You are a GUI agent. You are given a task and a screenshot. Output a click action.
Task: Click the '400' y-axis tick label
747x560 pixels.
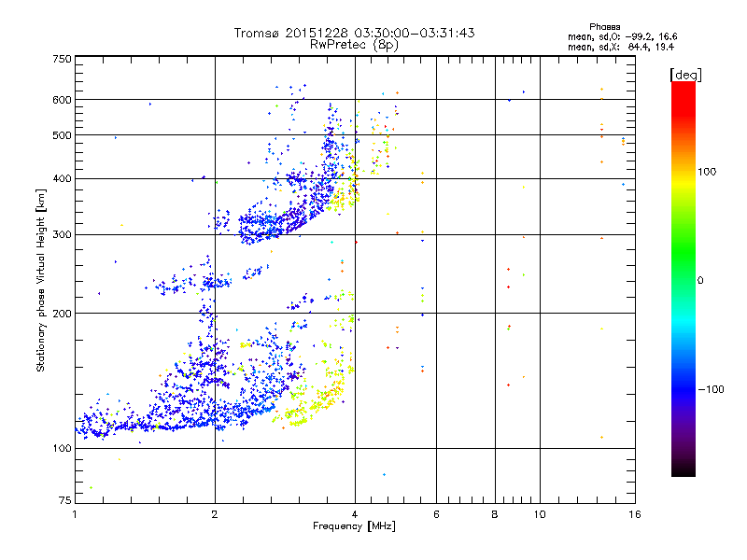pyautogui.click(x=62, y=179)
